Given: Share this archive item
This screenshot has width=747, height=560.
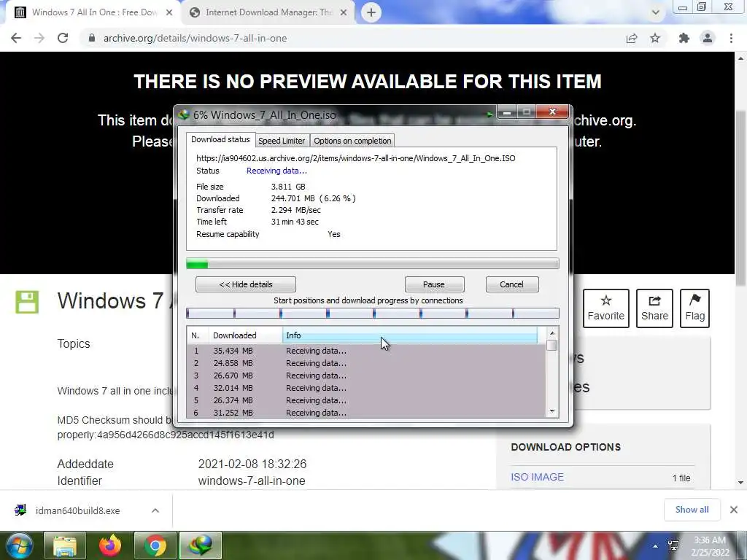Looking at the screenshot, I should click(x=654, y=308).
